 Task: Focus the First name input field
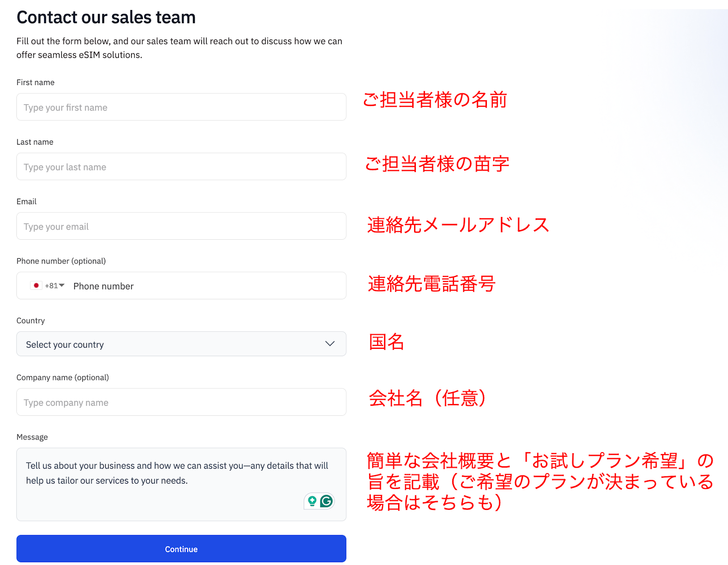(181, 107)
